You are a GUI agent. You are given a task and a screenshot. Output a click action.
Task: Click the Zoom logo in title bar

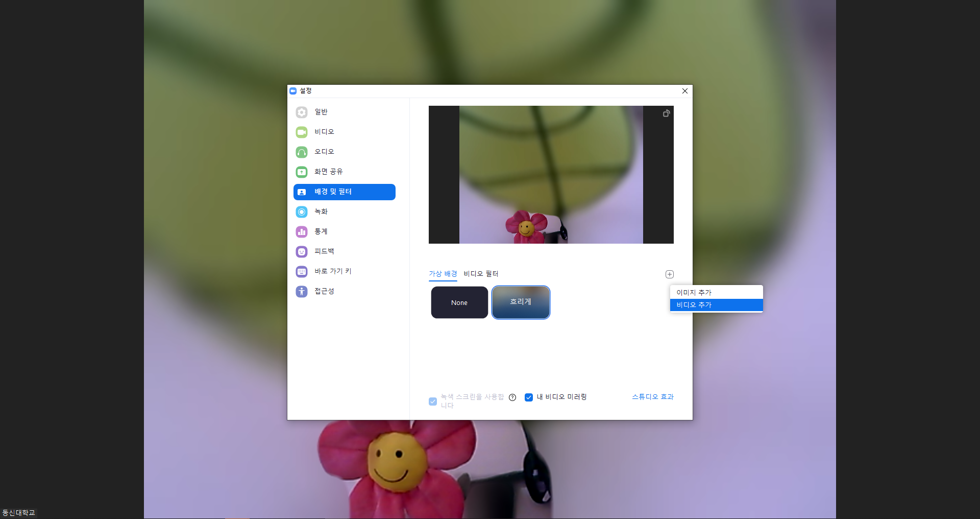coord(293,91)
